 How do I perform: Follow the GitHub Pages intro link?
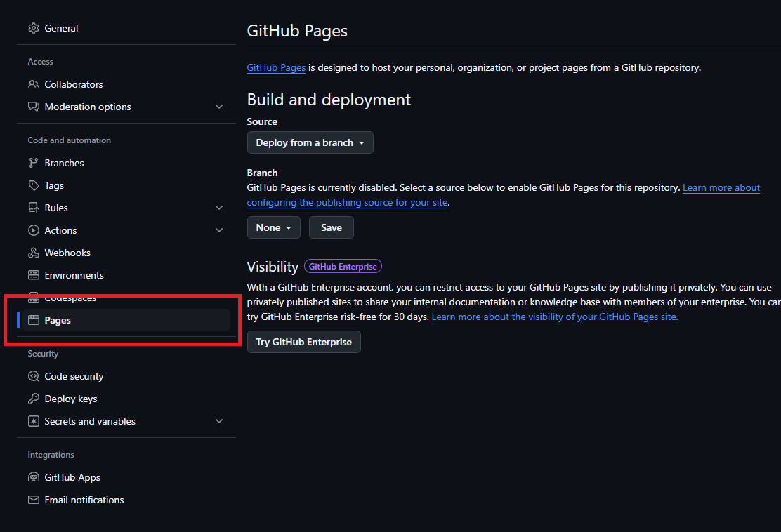[276, 67]
